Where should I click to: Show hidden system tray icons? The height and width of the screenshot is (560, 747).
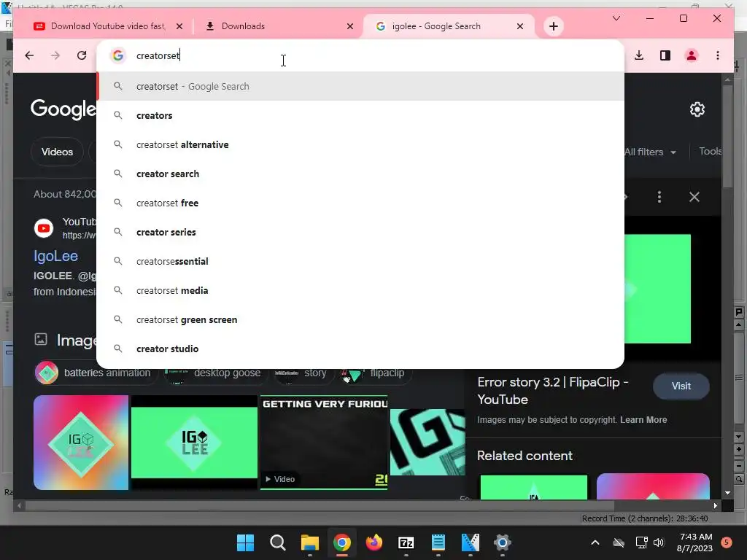595,542
